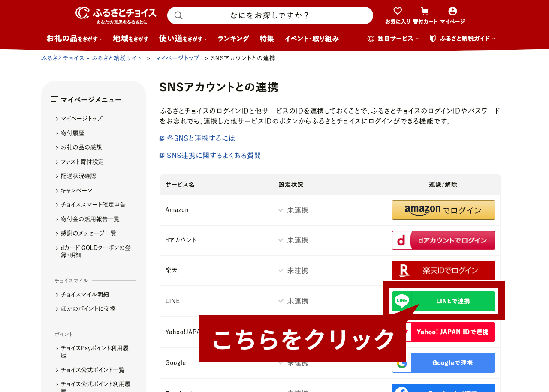Viewport: 549px width, 392px height.
Task: Open お礼の品の感想 in sidebar
Action: pyautogui.click(x=81, y=147)
